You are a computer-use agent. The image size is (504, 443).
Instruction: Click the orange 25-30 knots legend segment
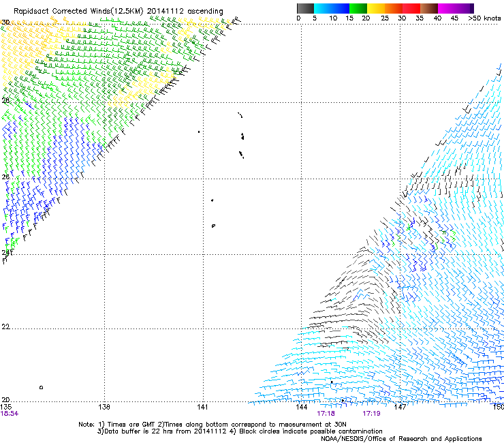click(x=394, y=8)
